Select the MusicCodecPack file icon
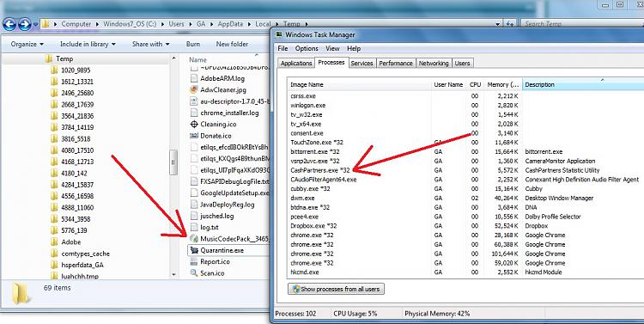This screenshot has height=324, width=644. pos(194,238)
